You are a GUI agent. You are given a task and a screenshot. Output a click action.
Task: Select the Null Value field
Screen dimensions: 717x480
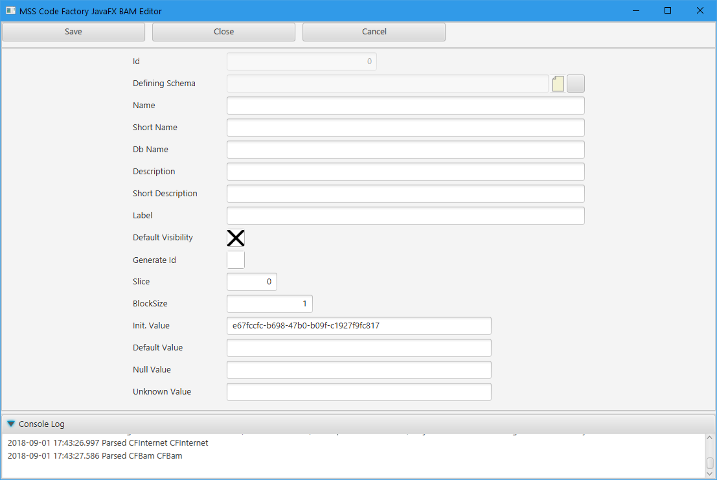359,370
